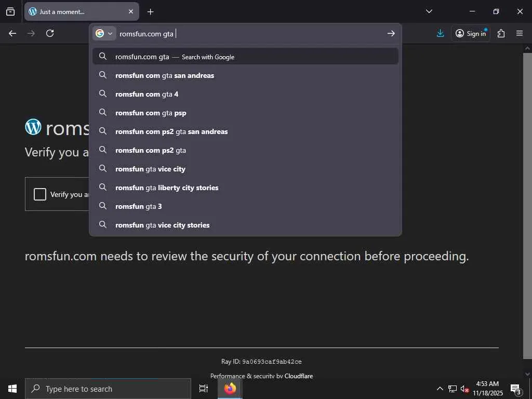
Task: Reload the current page
Action: (x=50, y=33)
